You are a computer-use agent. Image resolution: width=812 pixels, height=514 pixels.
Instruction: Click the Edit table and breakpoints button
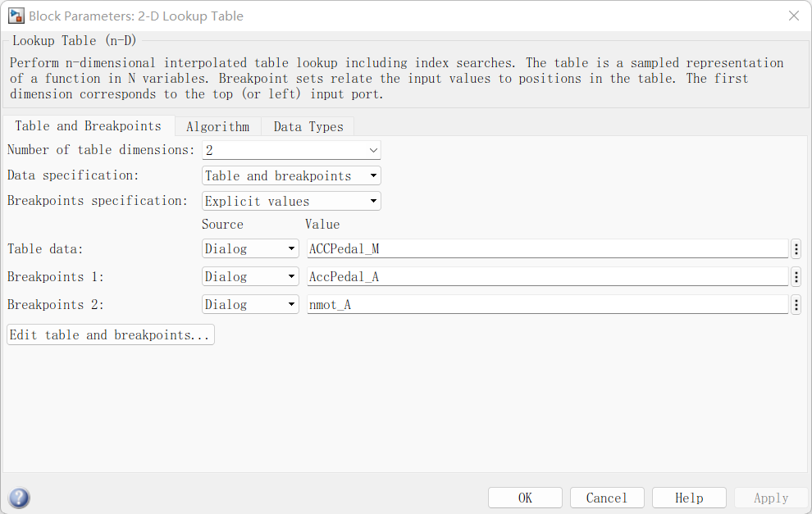[x=111, y=334]
